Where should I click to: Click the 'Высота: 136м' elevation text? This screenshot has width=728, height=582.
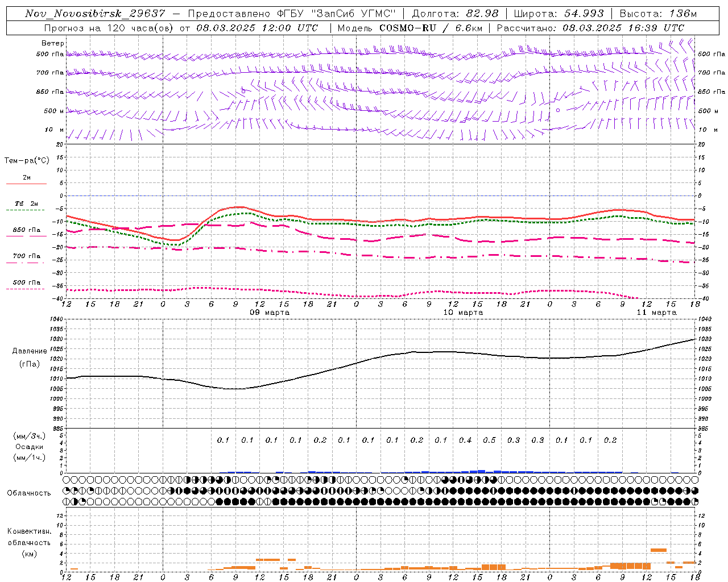point(658,14)
